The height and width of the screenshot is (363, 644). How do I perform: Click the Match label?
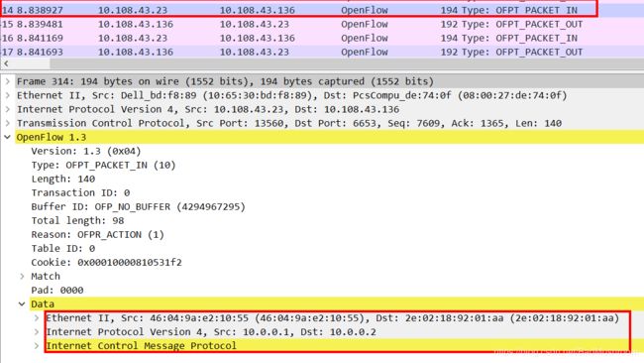pyautogui.click(x=46, y=277)
